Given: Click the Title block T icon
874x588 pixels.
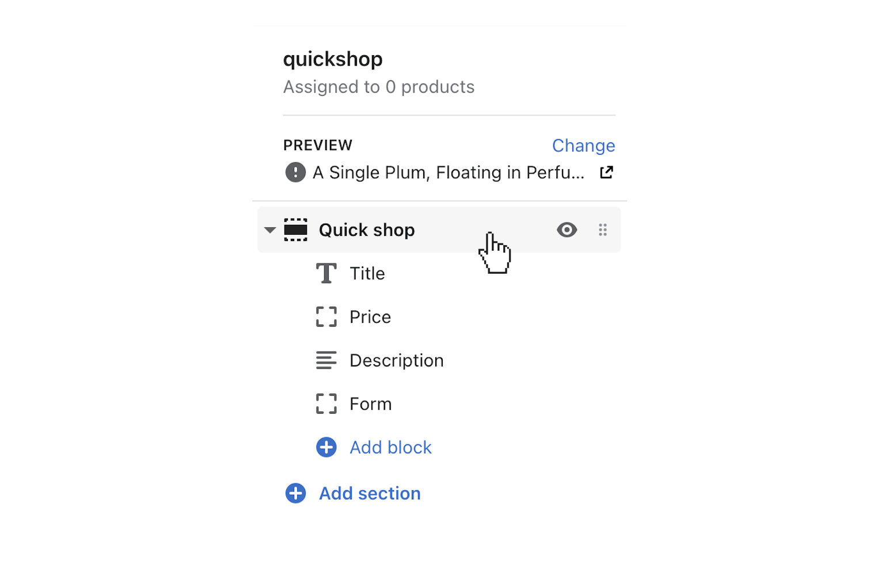Looking at the screenshot, I should 326,273.
